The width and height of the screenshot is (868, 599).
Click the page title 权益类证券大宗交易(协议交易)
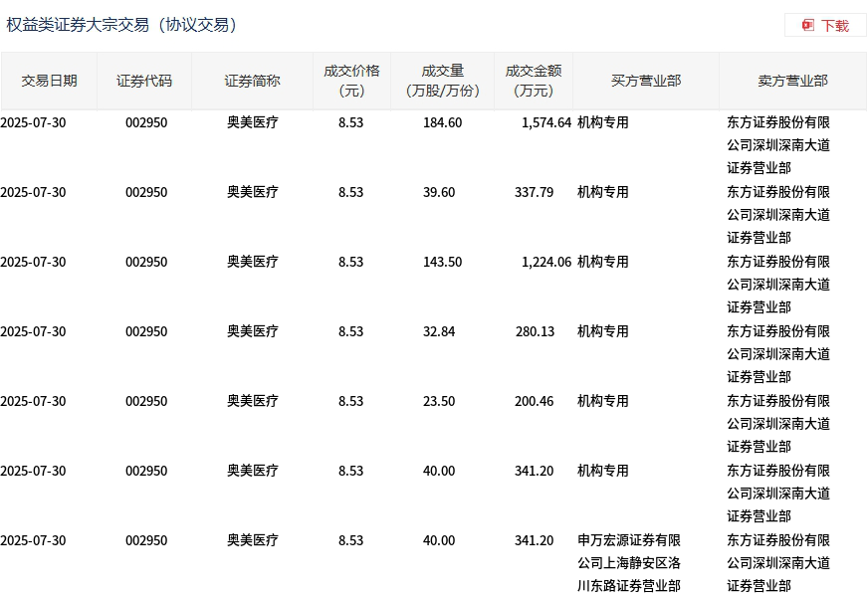point(121,25)
